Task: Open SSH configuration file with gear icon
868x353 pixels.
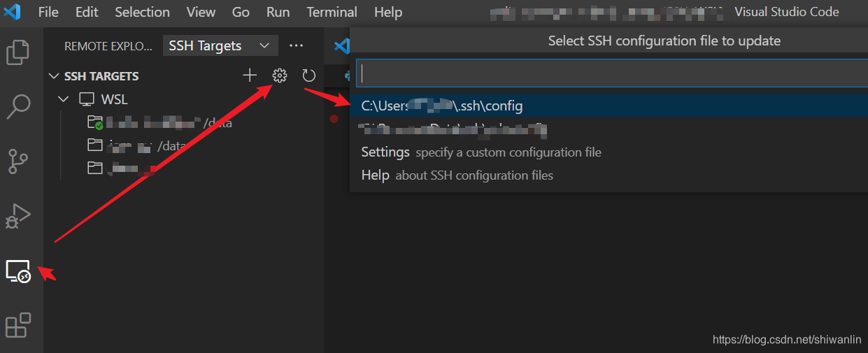Action: tap(280, 75)
